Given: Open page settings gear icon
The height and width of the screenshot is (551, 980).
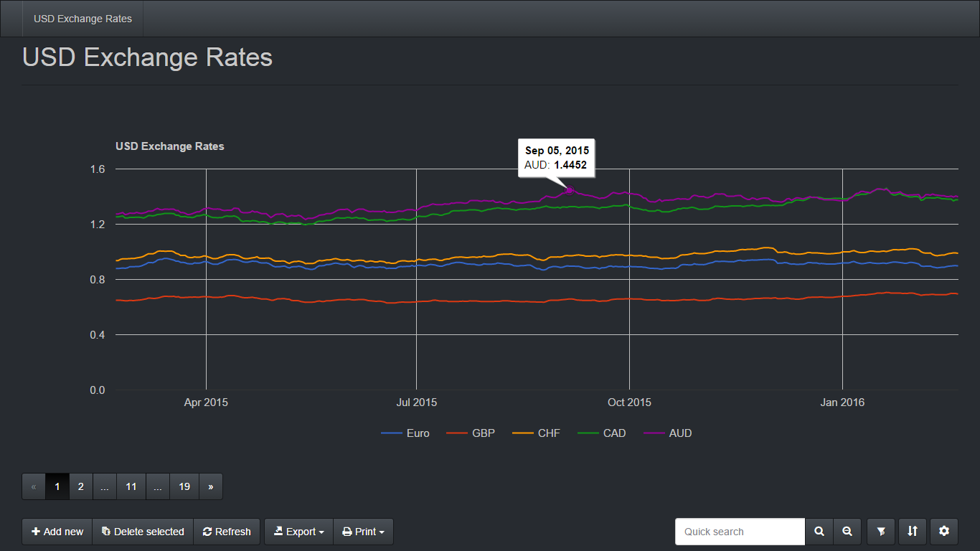Looking at the screenshot, I should [x=944, y=532].
